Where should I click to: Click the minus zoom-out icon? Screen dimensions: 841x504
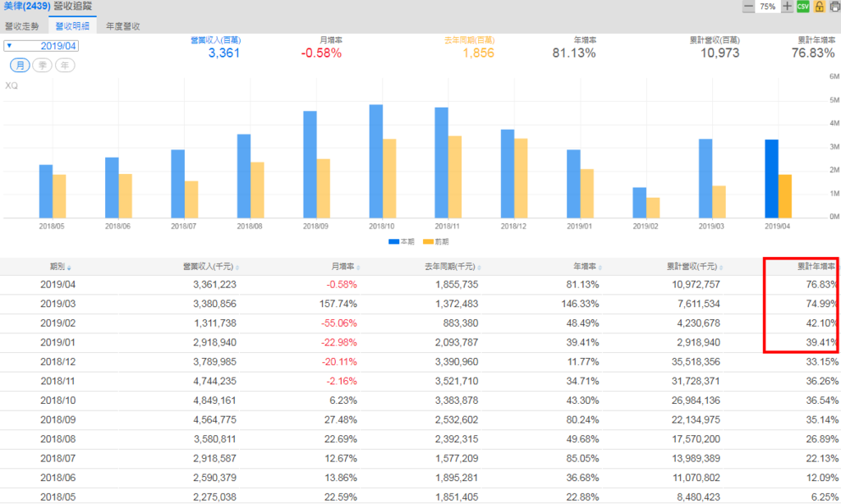749,7
